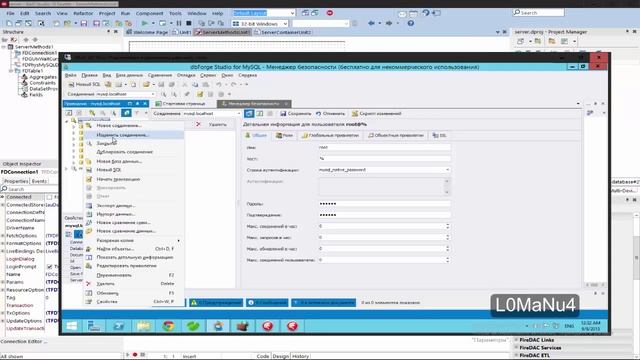640x360 pixels.
Task: Expand FormatOptions property in Object Inspector
Action: [x=3, y=243]
